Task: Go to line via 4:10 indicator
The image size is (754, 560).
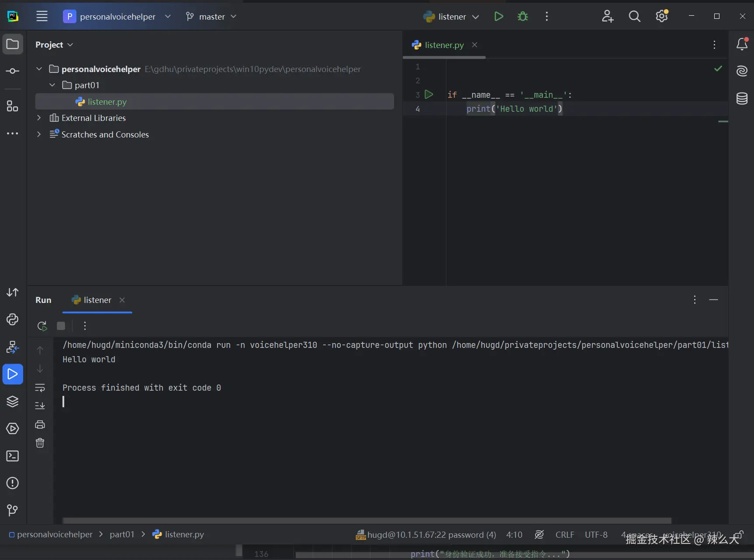Action: 514,535
